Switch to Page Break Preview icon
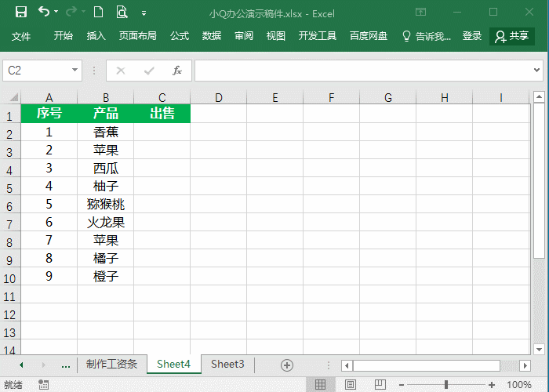The height and width of the screenshot is (392, 549). tap(380, 385)
